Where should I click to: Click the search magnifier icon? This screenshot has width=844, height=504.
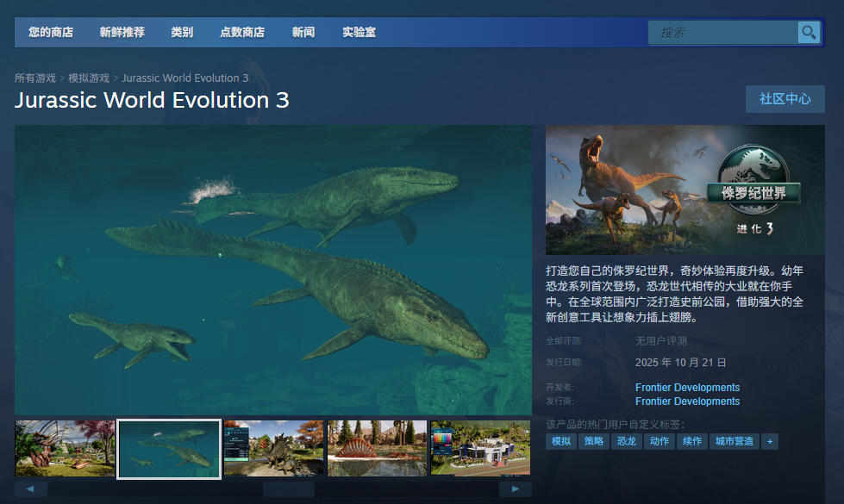point(808,33)
